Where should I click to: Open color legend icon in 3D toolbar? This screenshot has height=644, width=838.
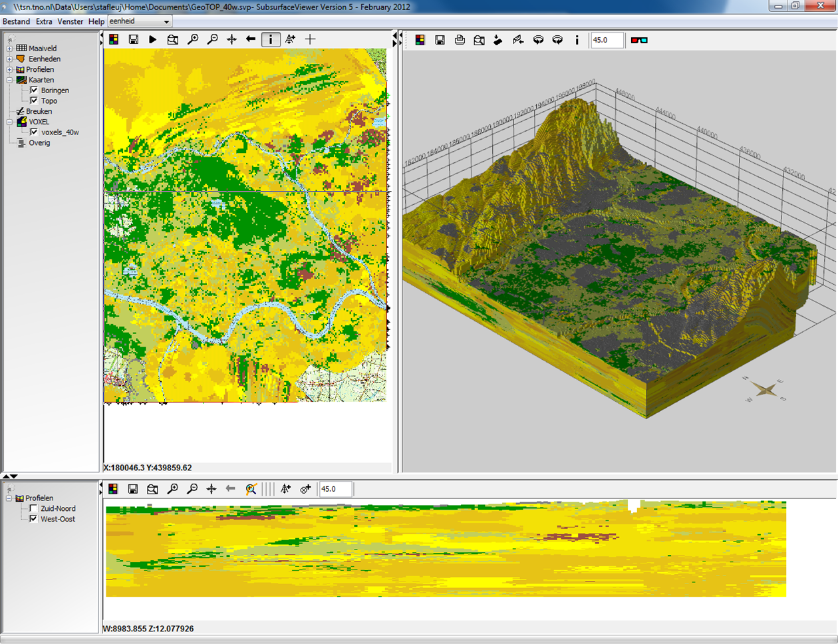420,41
